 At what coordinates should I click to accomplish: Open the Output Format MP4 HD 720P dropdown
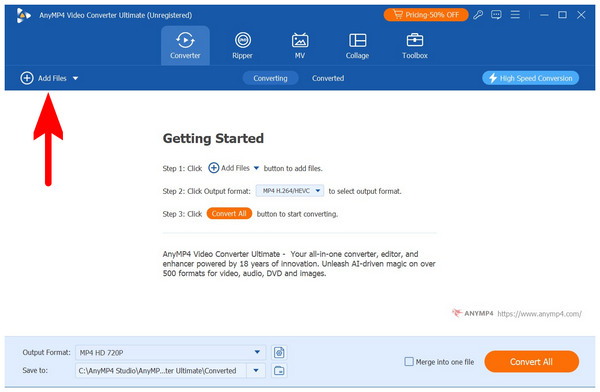(170, 352)
